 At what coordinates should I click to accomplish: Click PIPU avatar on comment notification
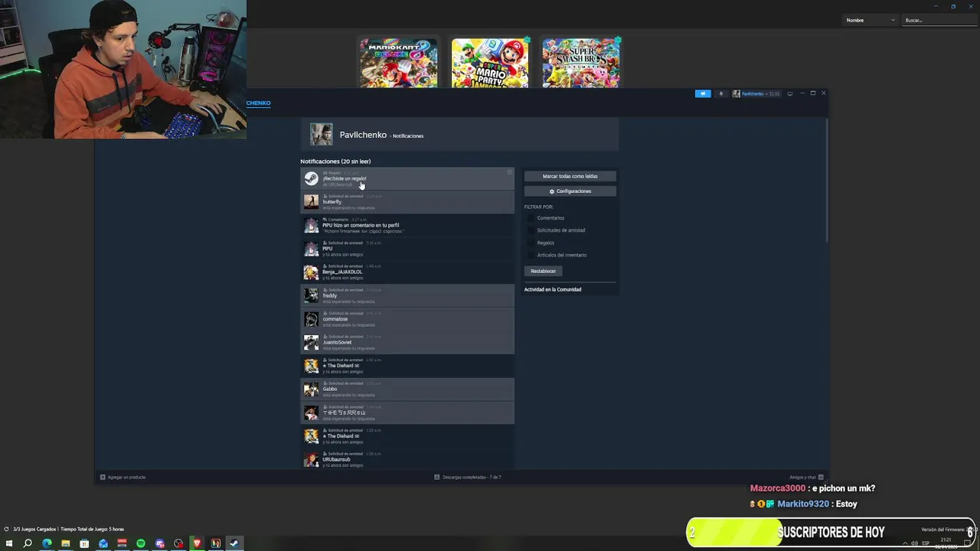coord(311,225)
